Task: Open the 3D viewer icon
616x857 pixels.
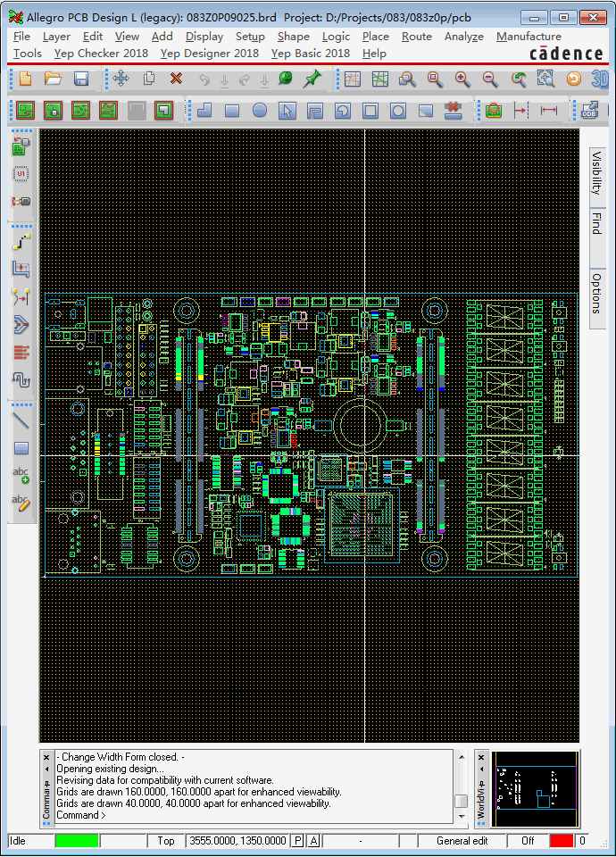Action: 600,79
